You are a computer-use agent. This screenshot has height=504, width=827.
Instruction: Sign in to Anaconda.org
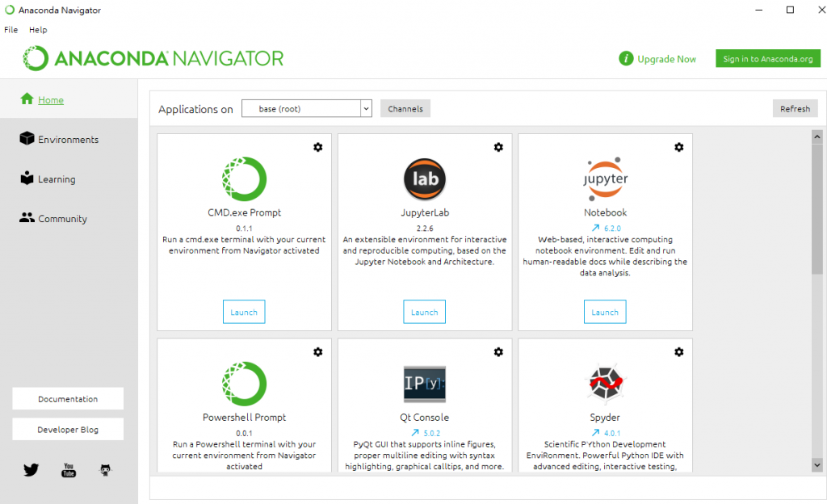(x=768, y=58)
